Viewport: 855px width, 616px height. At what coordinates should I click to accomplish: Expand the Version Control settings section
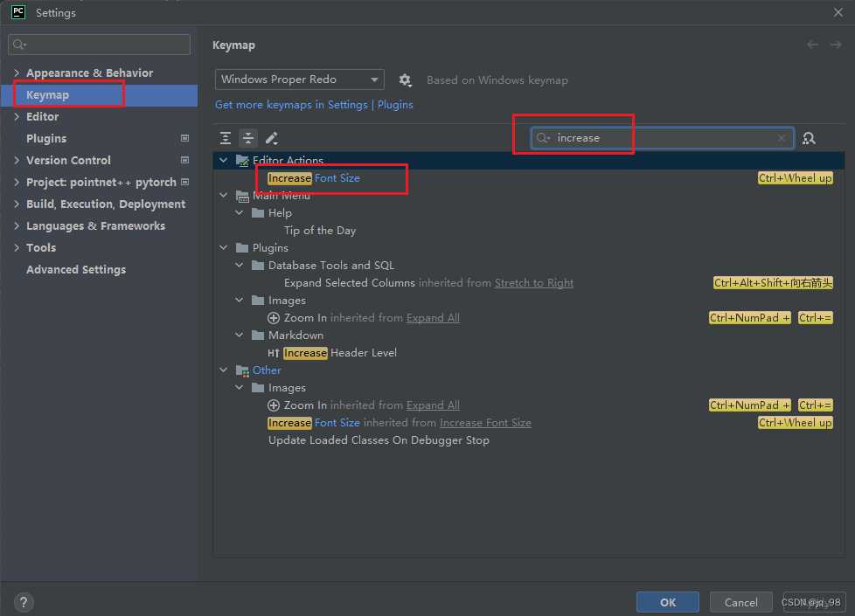pyautogui.click(x=17, y=160)
